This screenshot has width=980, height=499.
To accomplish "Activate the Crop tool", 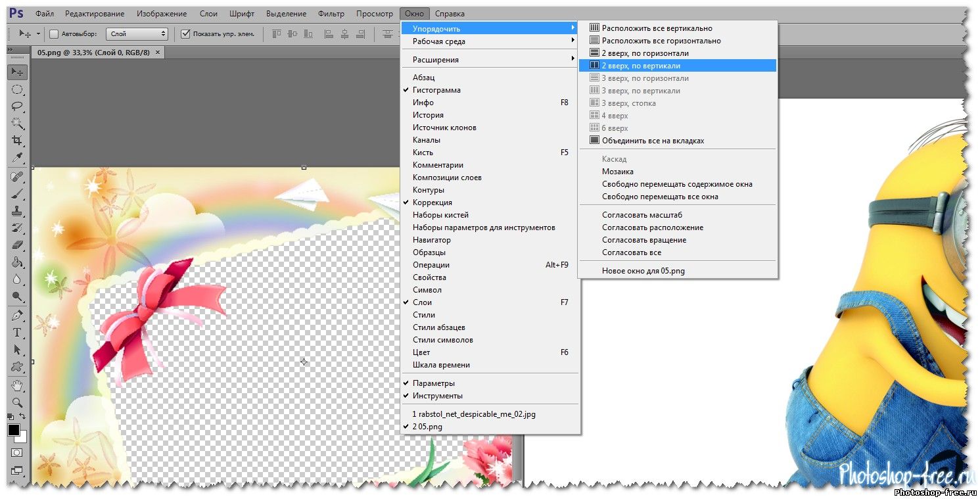I will pyautogui.click(x=17, y=141).
